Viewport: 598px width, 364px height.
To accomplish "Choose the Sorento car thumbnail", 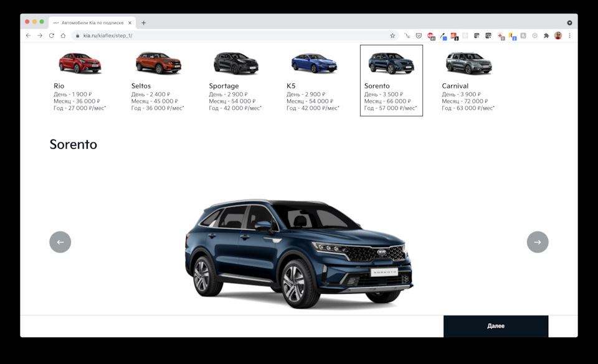I will (391, 63).
